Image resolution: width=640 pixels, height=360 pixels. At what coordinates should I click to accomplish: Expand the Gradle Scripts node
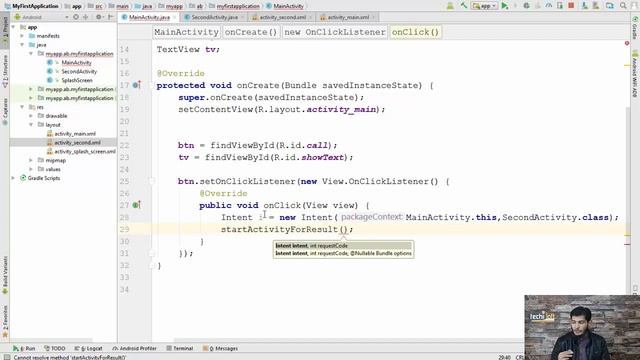coord(13,178)
